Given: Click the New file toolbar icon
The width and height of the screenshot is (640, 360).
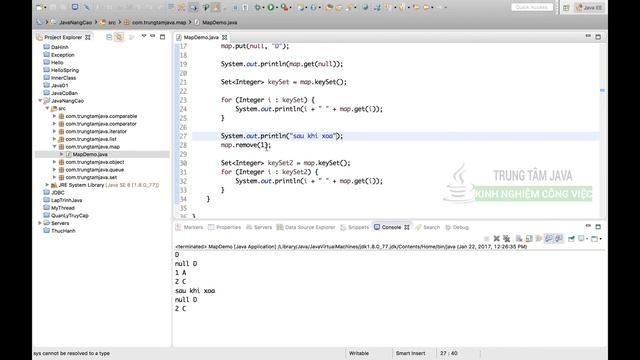Looking at the screenshot, I should coord(40,7).
